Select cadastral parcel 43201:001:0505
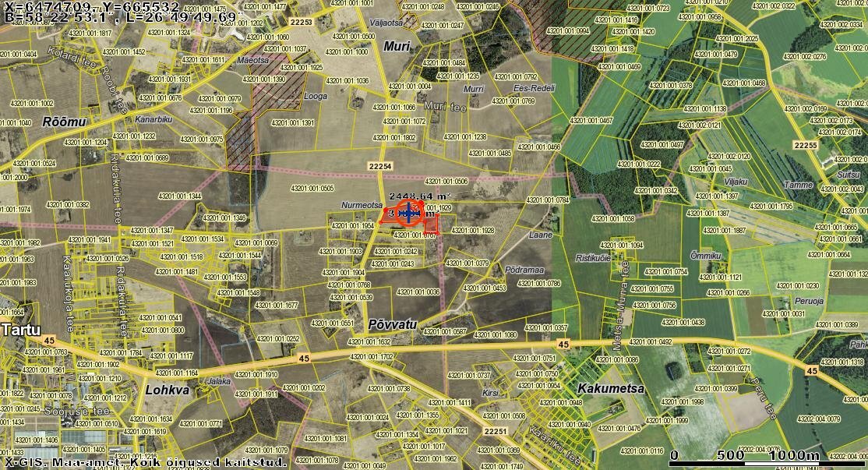 click(312, 188)
